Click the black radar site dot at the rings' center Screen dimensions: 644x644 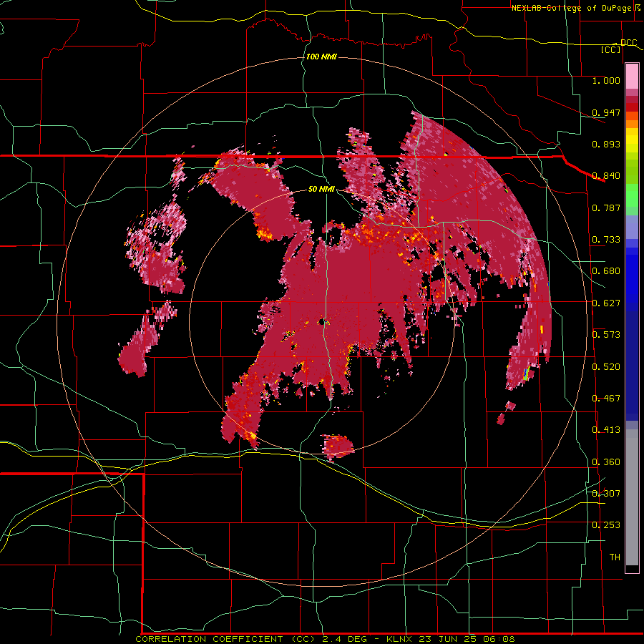coord(321,321)
